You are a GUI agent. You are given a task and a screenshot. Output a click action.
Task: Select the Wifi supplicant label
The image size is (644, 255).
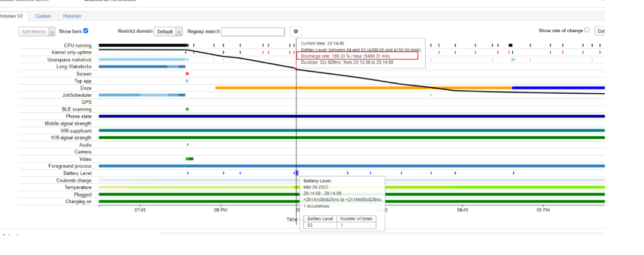76,131
